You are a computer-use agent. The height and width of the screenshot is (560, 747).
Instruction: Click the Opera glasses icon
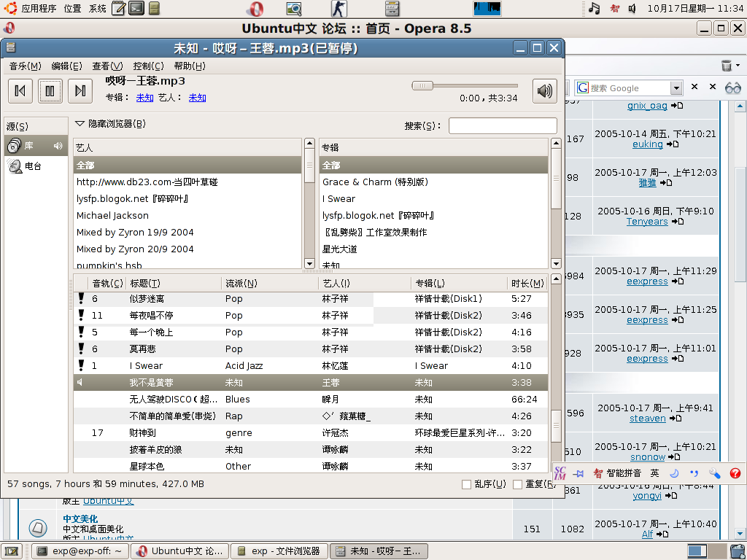pyautogui.click(x=732, y=87)
